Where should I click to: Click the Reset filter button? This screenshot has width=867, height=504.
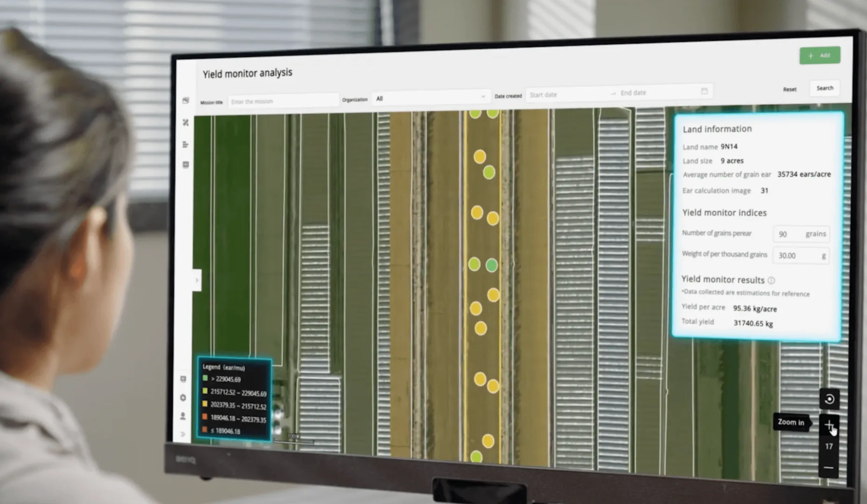pos(790,89)
